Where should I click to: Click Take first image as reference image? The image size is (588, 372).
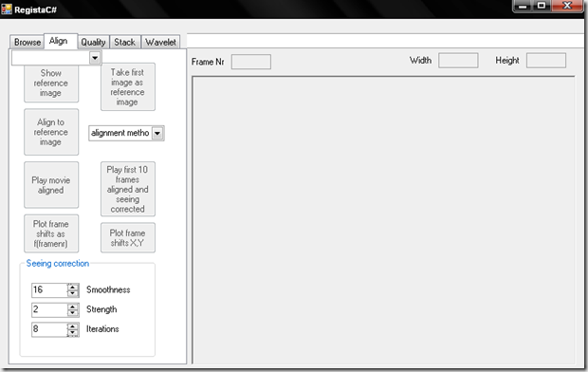tap(127, 86)
